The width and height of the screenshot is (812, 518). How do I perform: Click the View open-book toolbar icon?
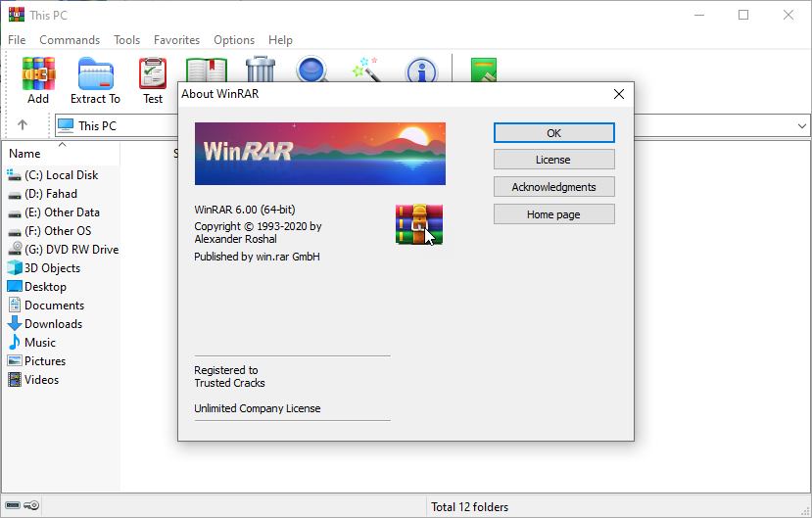pyautogui.click(x=207, y=70)
